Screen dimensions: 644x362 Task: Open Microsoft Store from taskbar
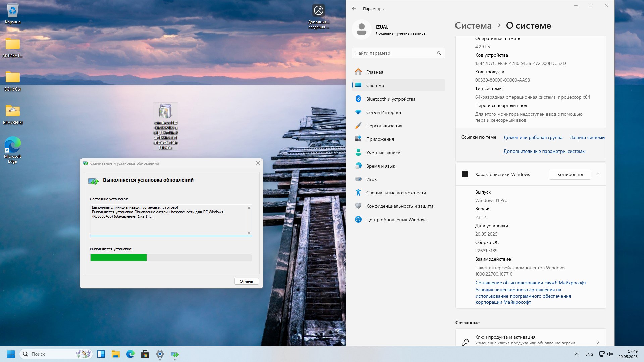click(x=145, y=354)
